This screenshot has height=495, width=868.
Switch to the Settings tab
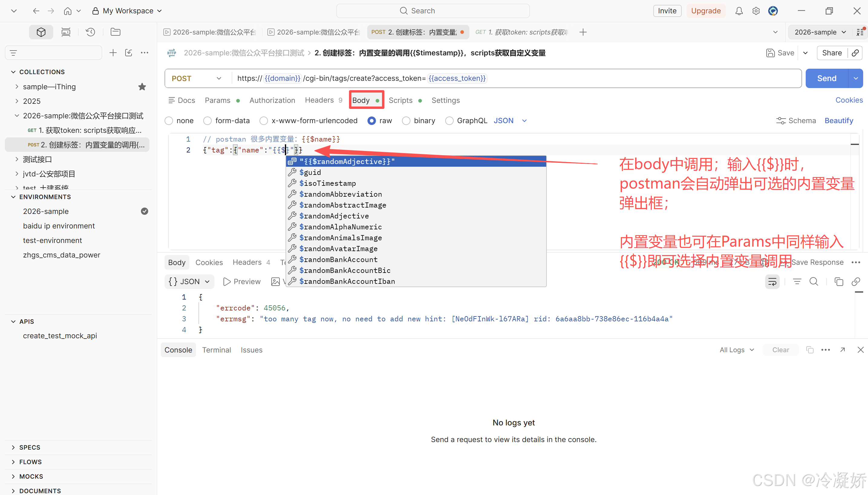point(445,100)
